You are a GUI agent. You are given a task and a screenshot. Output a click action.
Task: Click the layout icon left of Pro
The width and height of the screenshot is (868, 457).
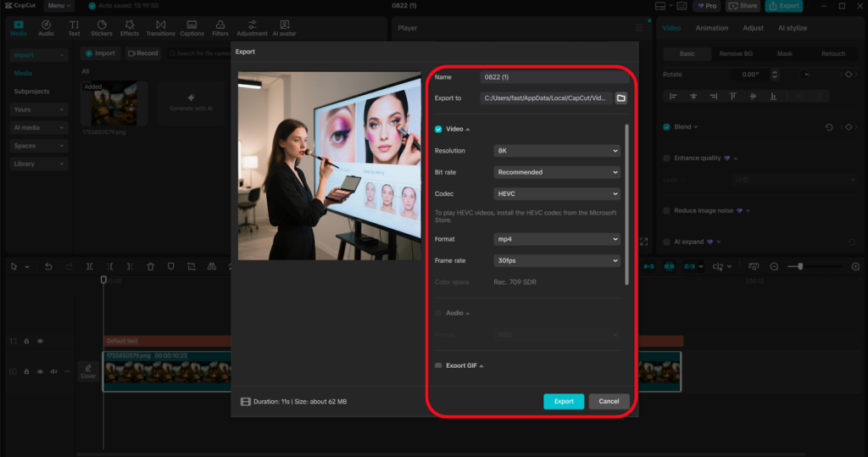[660, 6]
